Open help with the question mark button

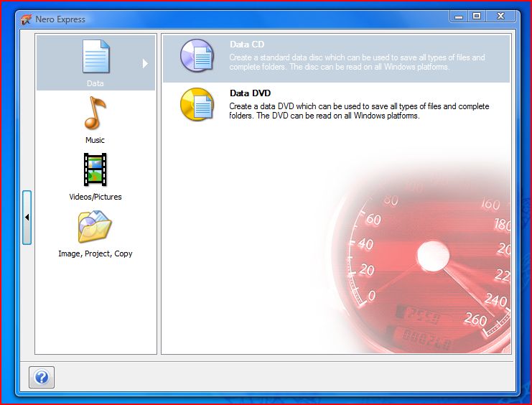coord(42,377)
